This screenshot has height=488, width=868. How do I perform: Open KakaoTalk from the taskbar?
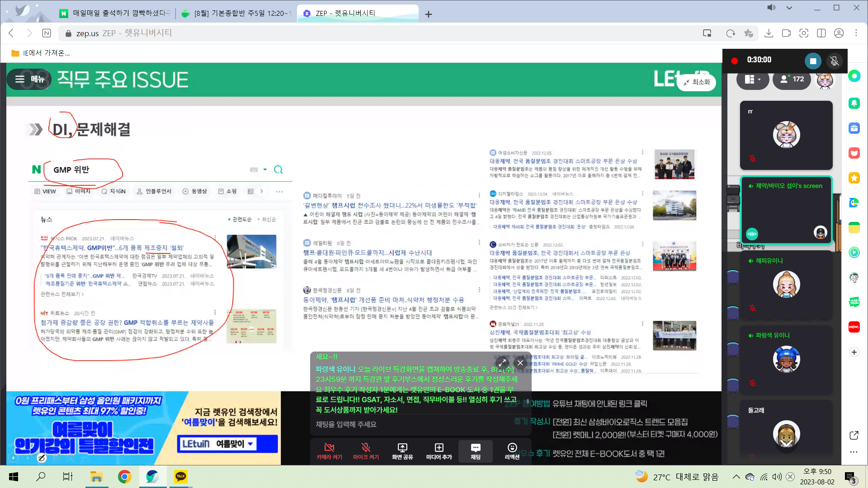coord(181,476)
